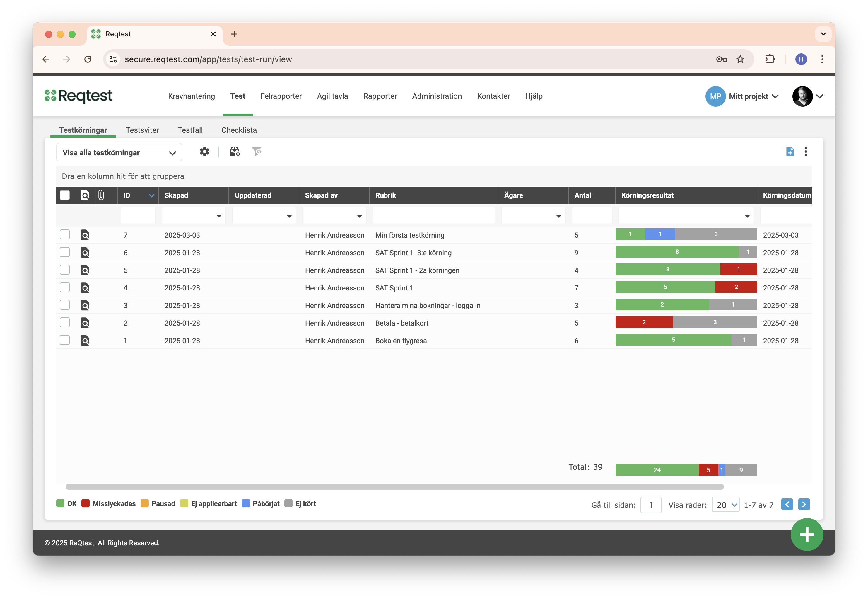The width and height of the screenshot is (868, 599).
Task: Click the preview icon for test run 7
Action: click(85, 235)
